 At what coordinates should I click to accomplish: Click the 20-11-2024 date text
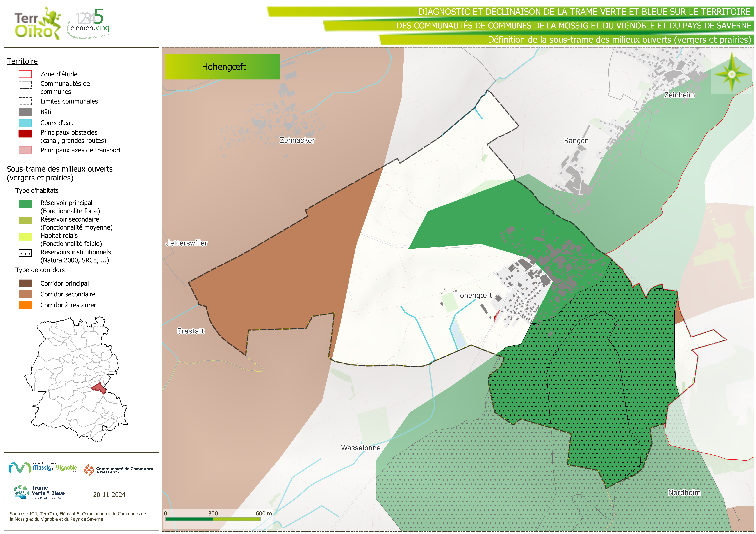coord(109,495)
